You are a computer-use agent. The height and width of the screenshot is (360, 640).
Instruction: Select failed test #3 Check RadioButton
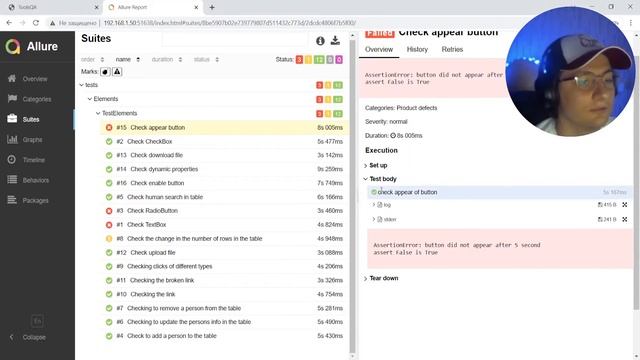tap(224, 211)
